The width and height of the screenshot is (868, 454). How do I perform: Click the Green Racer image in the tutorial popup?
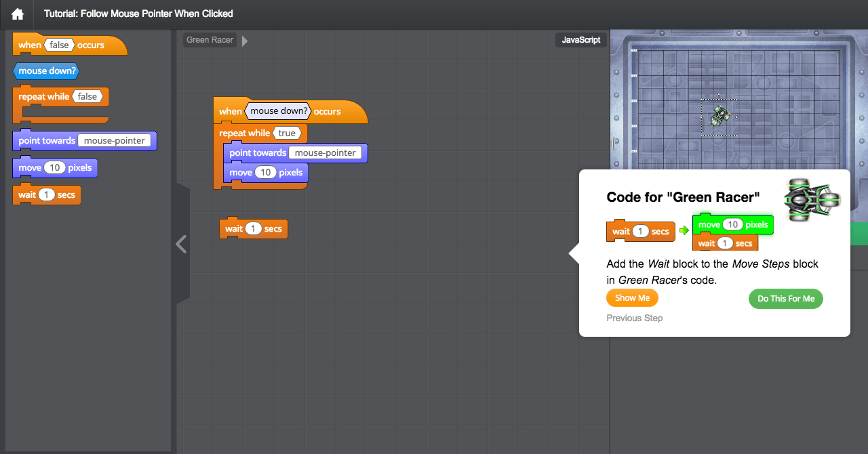pyautogui.click(x=812, y=199)
